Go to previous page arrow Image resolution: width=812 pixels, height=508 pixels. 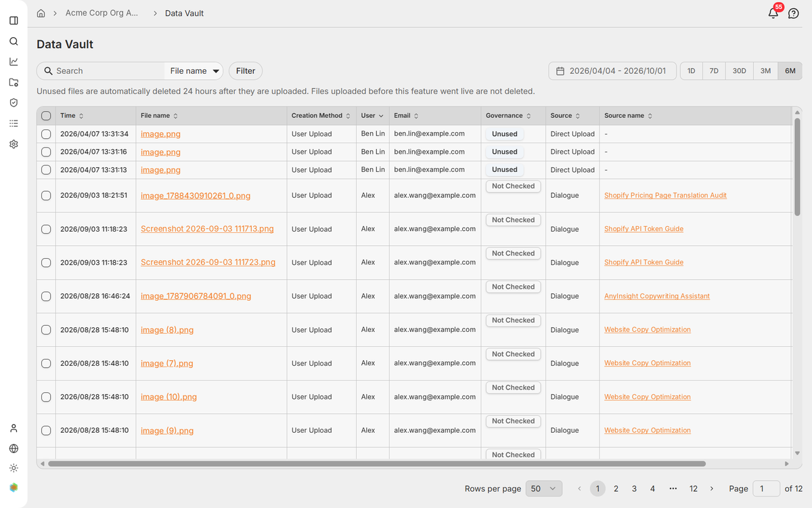click(579, 488)
